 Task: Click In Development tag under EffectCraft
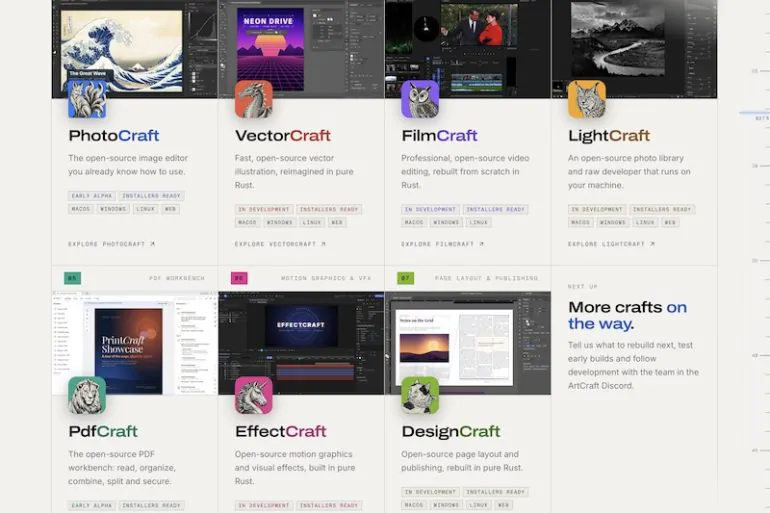(264, 505)
